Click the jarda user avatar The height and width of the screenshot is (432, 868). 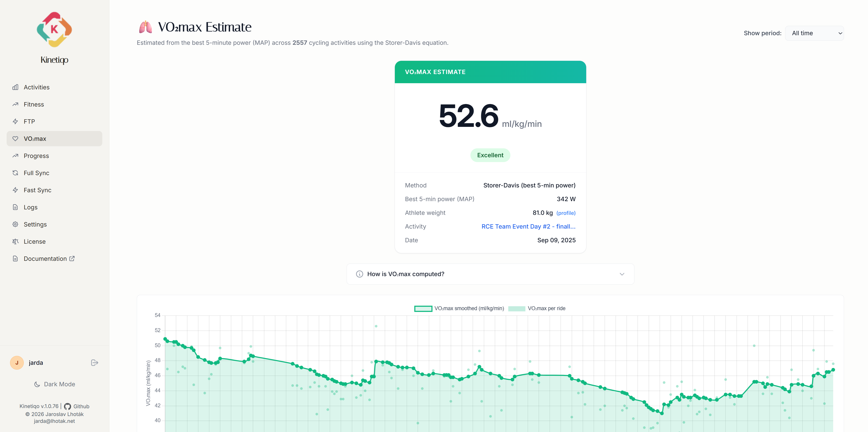(x=17, y=363)
